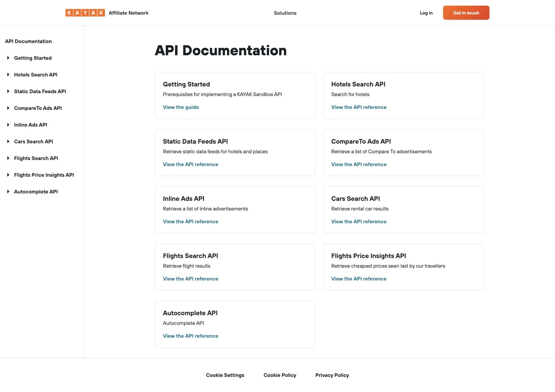This screenshot has height=392, width=555.
Task: Click the Log in link
Action: tap(426, 13)
